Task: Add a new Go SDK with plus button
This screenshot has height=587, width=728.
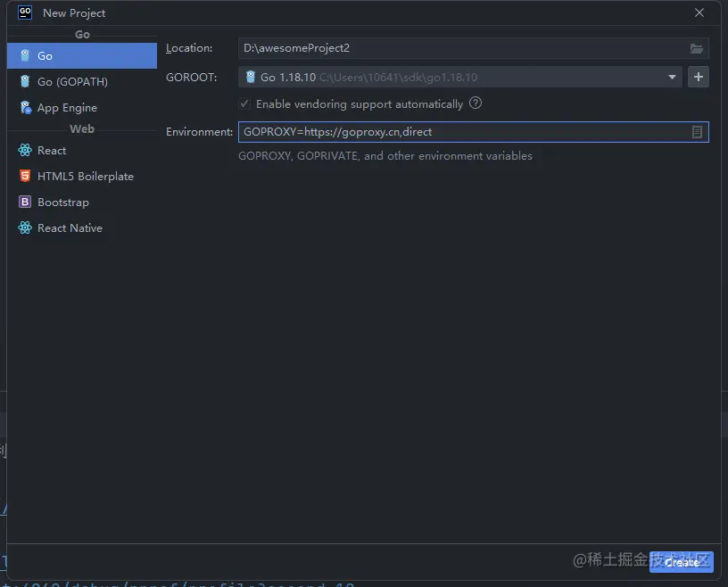Action: point(699,77)
